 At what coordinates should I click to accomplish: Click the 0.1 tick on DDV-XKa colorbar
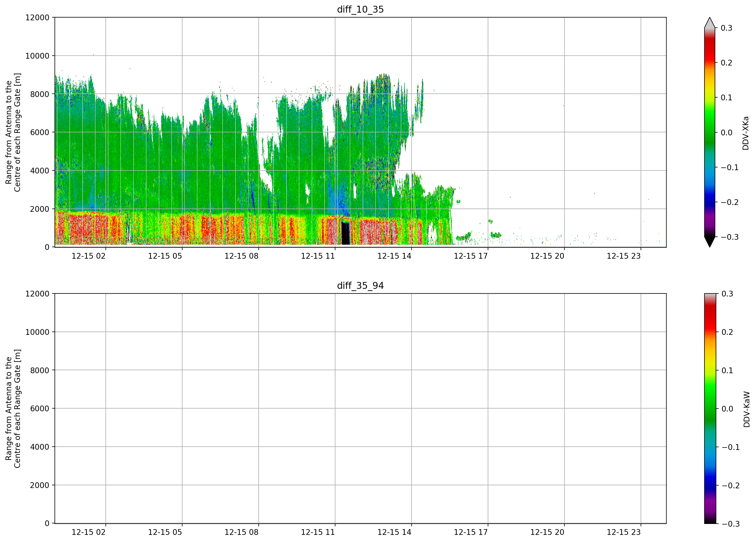point(726,98)
